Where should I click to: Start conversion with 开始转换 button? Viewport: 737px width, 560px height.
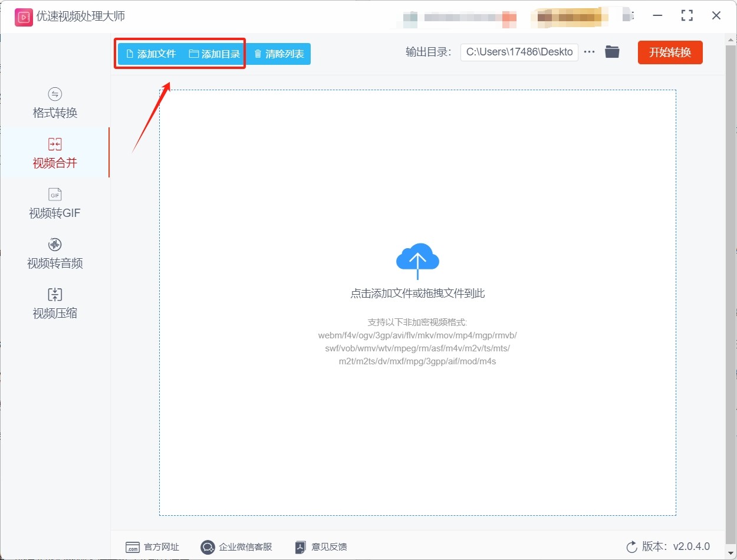(670, 52)
